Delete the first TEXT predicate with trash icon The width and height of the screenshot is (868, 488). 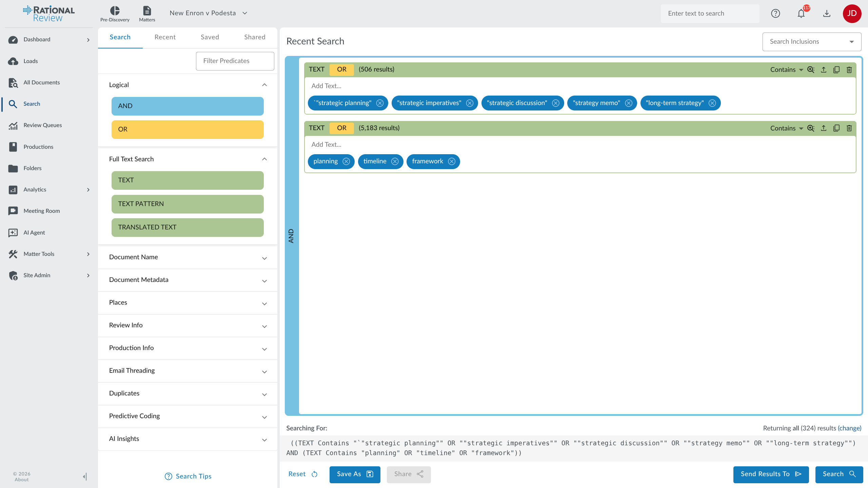[849, 69]
